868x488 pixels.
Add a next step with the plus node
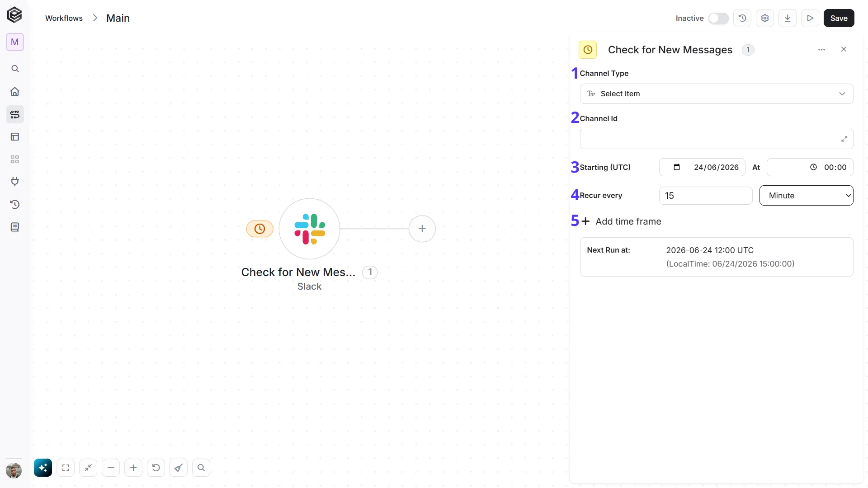point(422,229)
